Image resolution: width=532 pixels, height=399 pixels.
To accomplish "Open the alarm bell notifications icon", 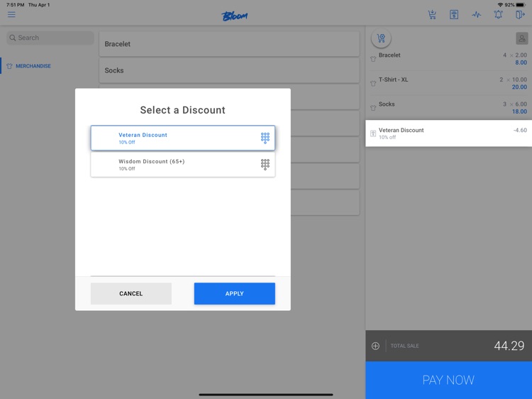I will click(x=498, y=15).
